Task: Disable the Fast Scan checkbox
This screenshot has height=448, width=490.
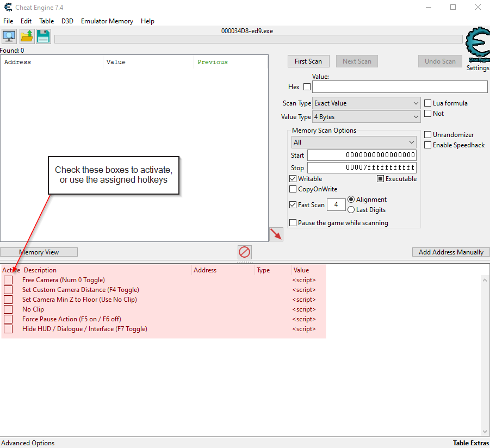Action: 293,204
